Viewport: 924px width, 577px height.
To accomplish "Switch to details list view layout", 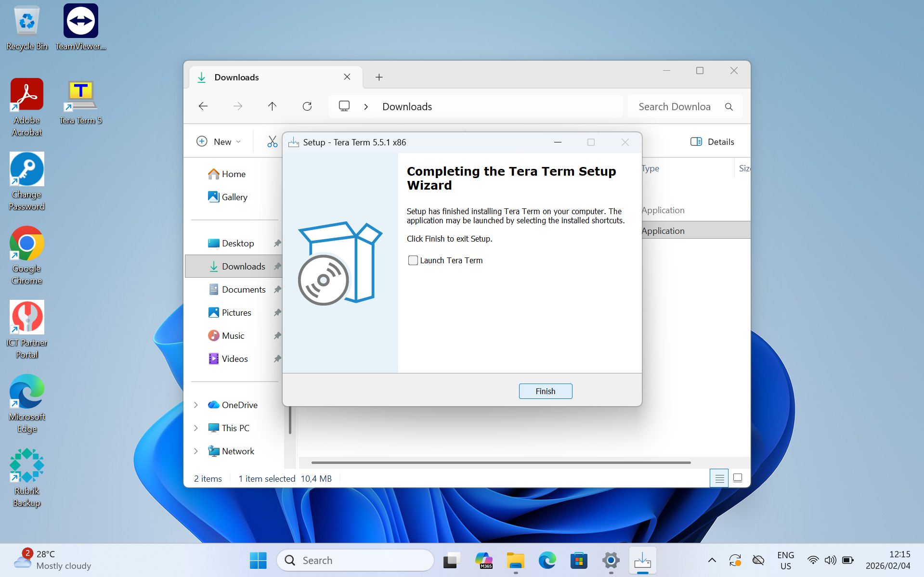I will point(719,478).
